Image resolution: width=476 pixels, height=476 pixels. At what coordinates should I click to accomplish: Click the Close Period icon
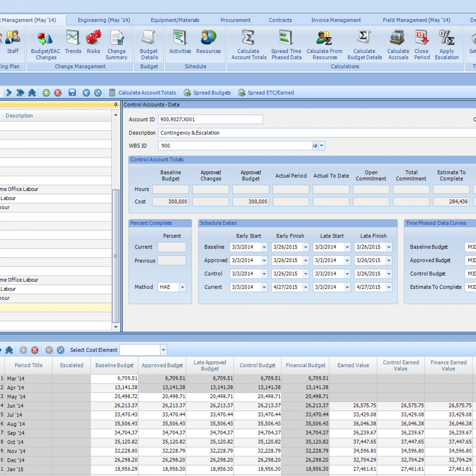(x=422, y=45)
